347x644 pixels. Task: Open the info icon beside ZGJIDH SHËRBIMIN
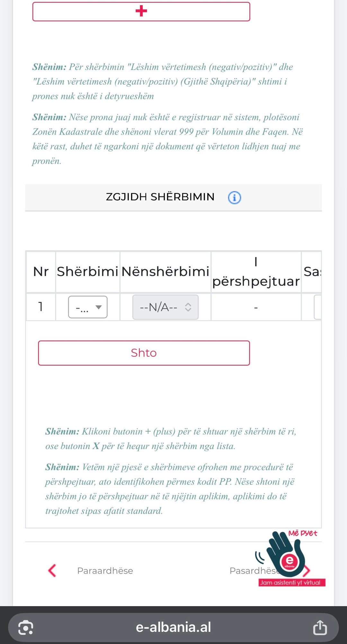pos(234,197)
